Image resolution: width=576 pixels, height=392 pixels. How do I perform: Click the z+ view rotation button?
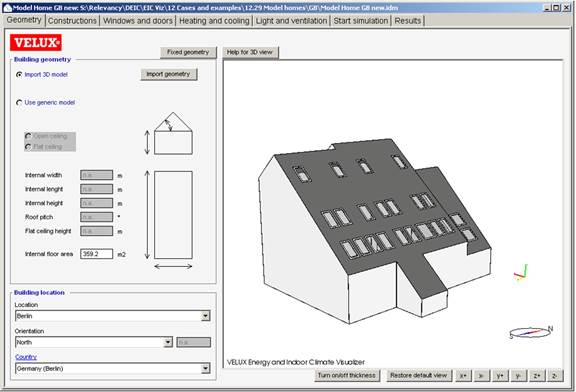coord(537,376)
